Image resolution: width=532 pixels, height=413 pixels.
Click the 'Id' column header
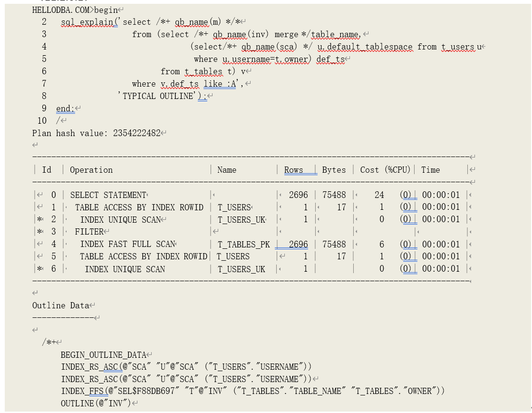pyautogui.click(x=47, y=170)
